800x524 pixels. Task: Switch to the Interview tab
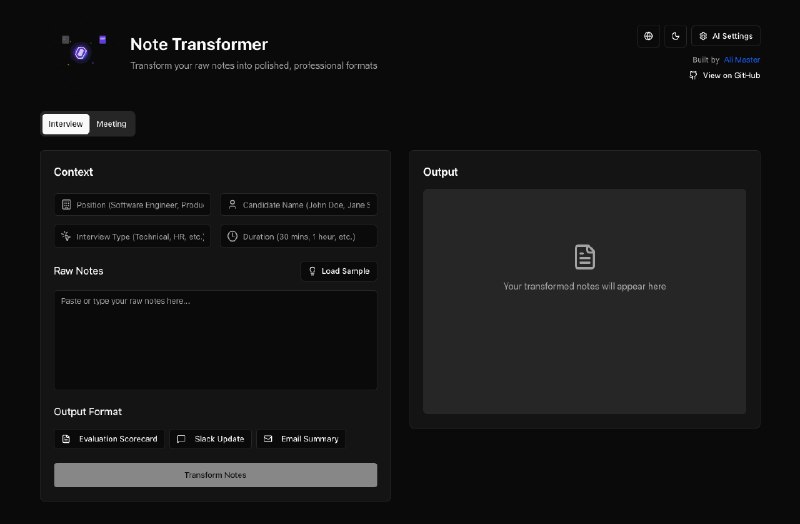pos(66,124)
